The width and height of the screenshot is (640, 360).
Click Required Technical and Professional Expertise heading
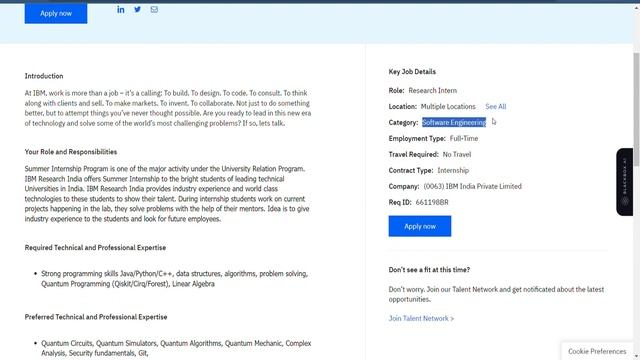(95, 248)
